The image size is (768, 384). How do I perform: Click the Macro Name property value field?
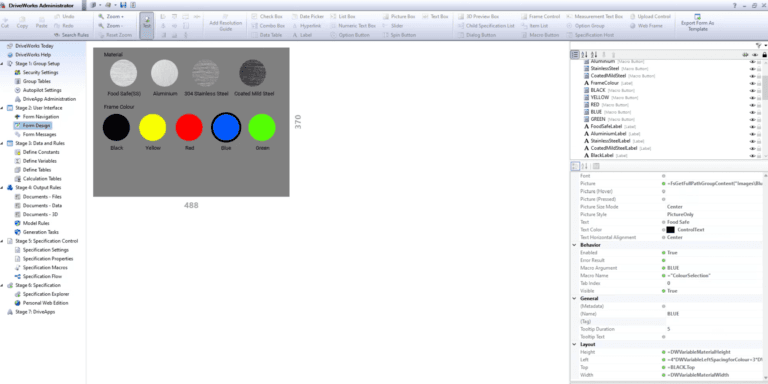tap(715, 276)
